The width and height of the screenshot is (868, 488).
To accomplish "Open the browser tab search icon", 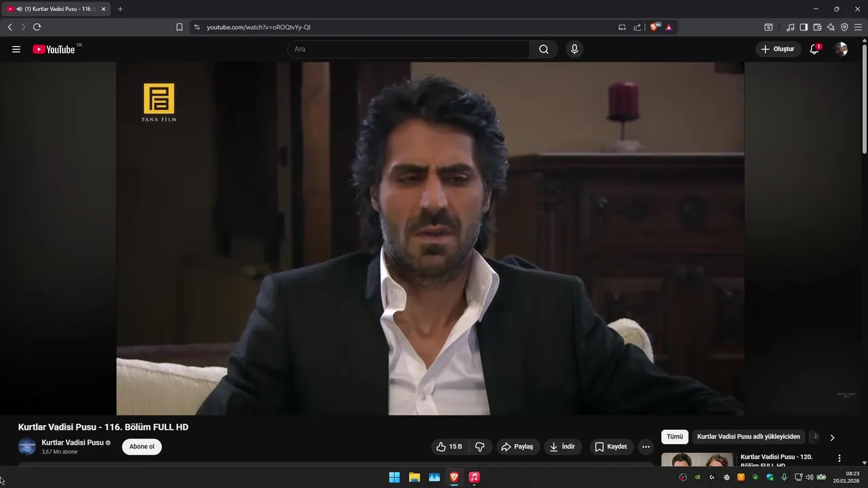I will 768,27.
